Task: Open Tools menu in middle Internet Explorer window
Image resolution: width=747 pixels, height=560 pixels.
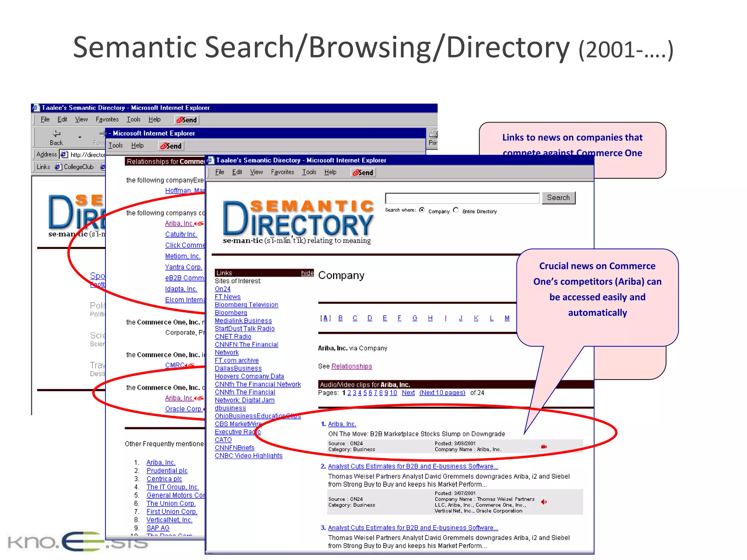Action: tap(116, 145)
